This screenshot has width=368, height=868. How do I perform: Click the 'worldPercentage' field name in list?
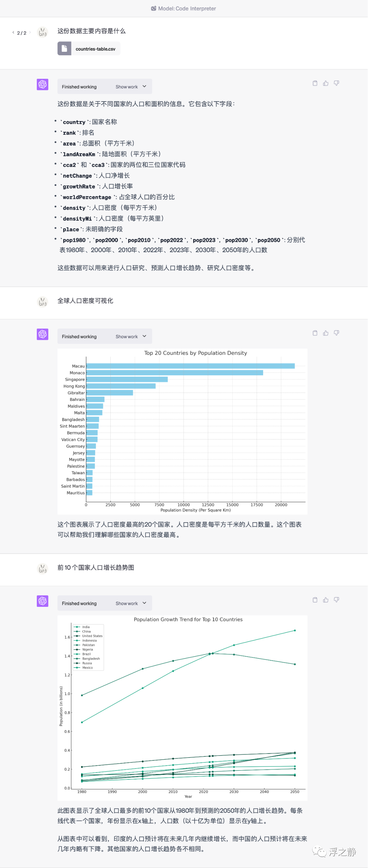pos(87,197)
